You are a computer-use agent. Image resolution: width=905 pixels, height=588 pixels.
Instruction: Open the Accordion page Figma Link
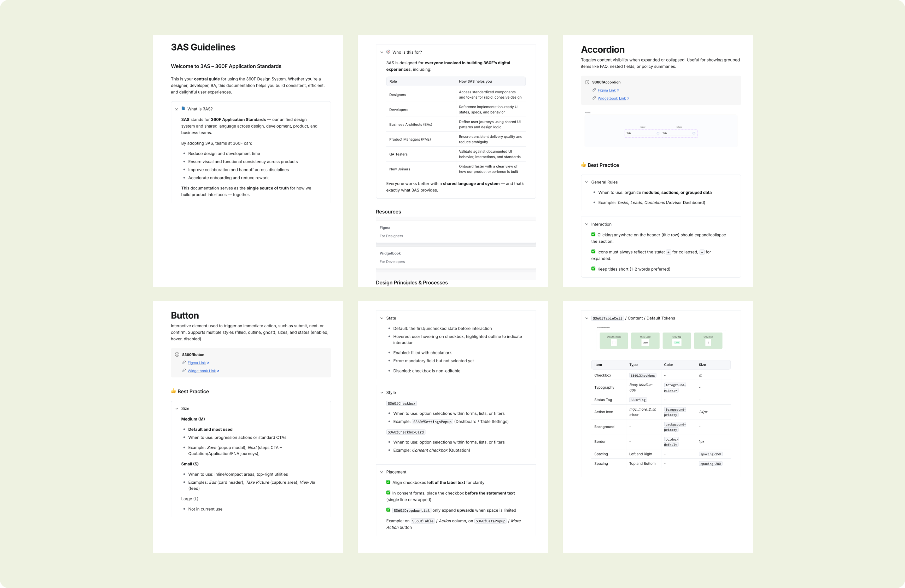607,90
